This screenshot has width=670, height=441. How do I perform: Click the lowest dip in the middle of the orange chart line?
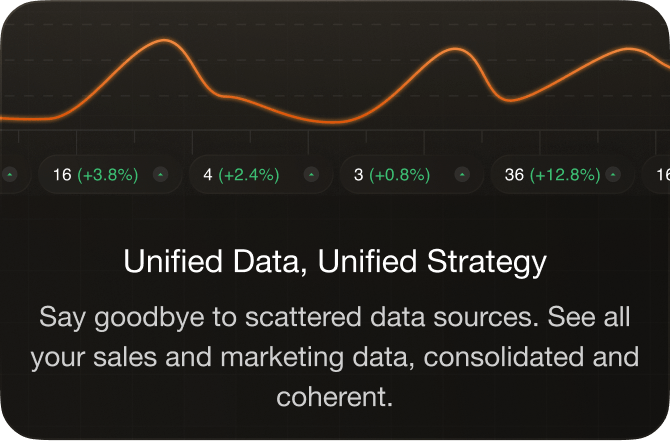point(335,123)
